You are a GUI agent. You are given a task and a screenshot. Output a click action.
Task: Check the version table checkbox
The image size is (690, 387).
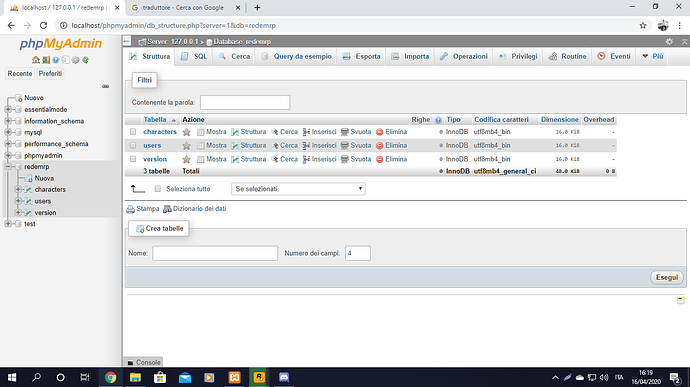(x=133, y=159)
